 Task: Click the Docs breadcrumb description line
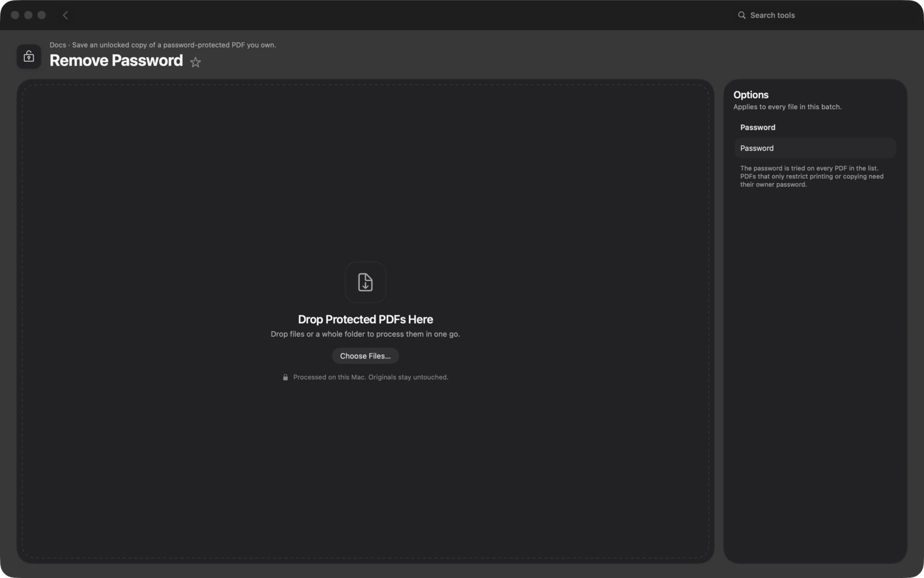pos(163,45)
